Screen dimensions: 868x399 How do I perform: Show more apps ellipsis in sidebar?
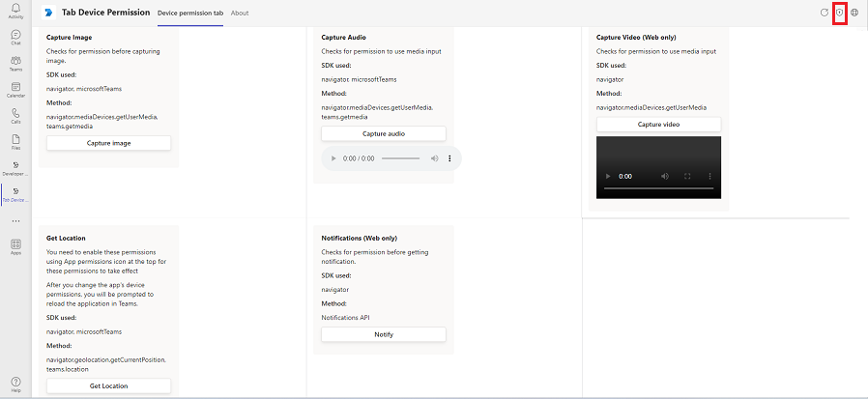15,221
